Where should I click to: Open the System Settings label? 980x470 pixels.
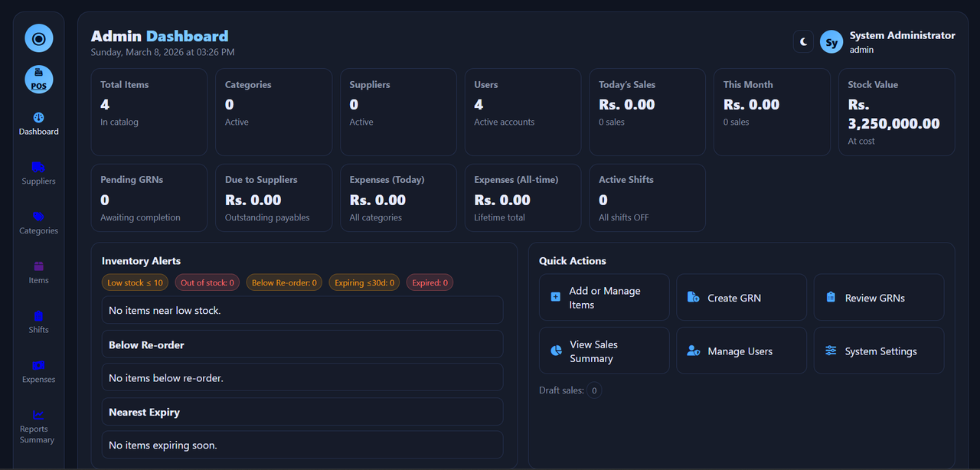click(x=881, y=351)
